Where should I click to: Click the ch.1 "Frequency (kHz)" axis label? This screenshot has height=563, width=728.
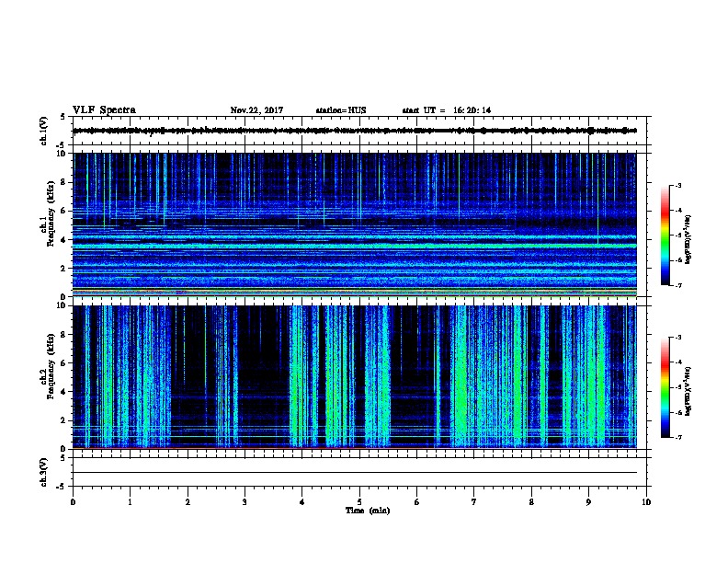pyautogui.click(x=51, y=214)
